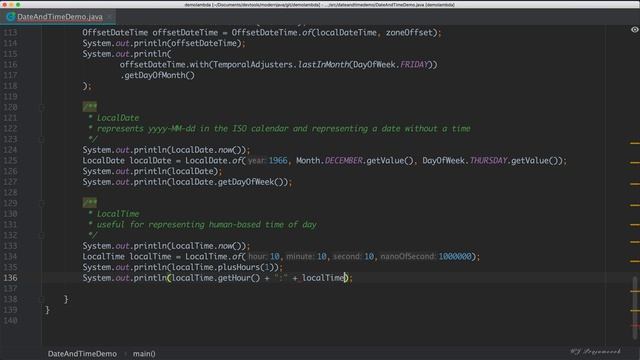Screen dimensions: 640x360
Task: Collapse LocalDate comment at line 120 fold marker
Action: point(42,107)
